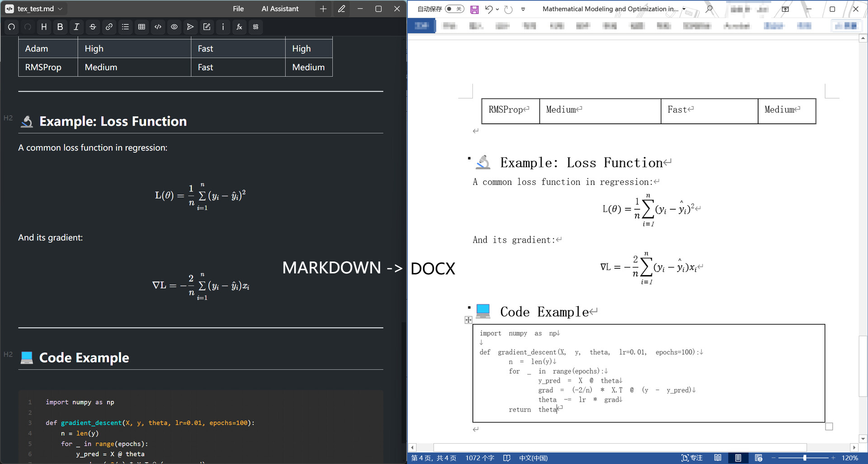Insert a bullet list
Image resolution: width=868 pixels, height=464 pixels.
[x=125, y=27]
